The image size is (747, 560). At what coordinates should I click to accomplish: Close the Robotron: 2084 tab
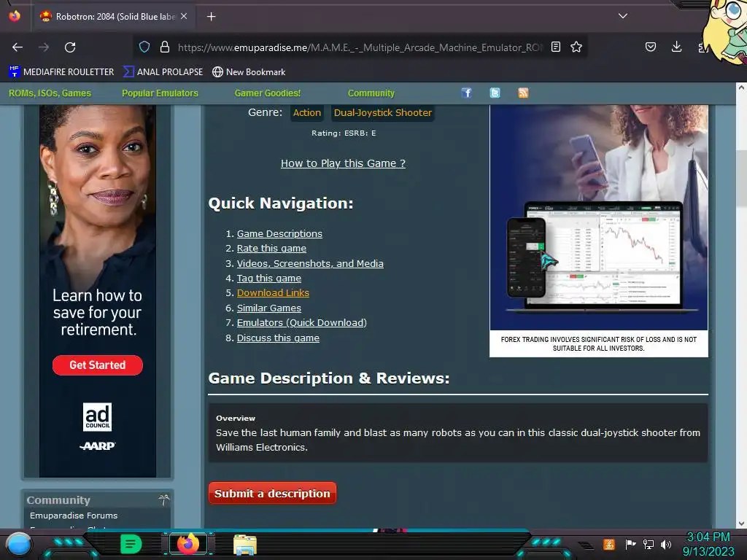184,16
